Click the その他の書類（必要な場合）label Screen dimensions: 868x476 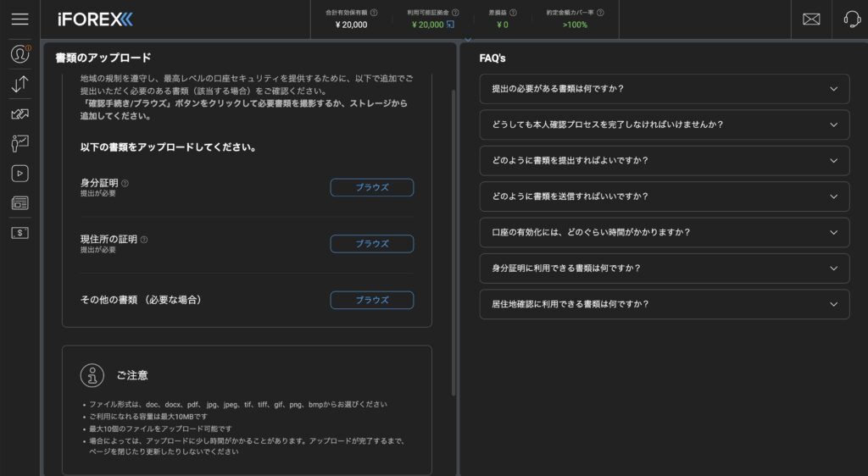142,300
